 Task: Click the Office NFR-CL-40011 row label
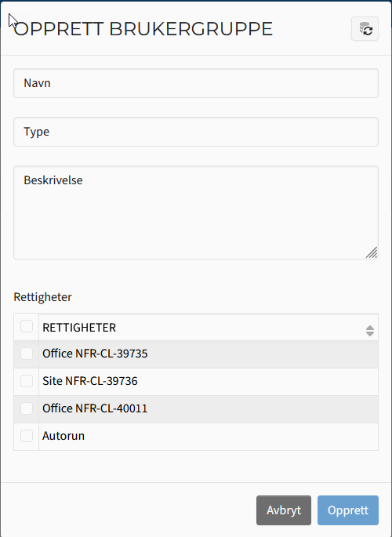pos(95,408)
